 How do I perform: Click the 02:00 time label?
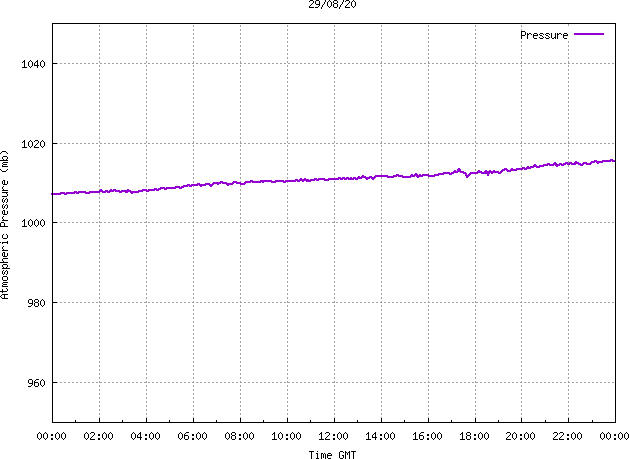click(x=98, y=436)
